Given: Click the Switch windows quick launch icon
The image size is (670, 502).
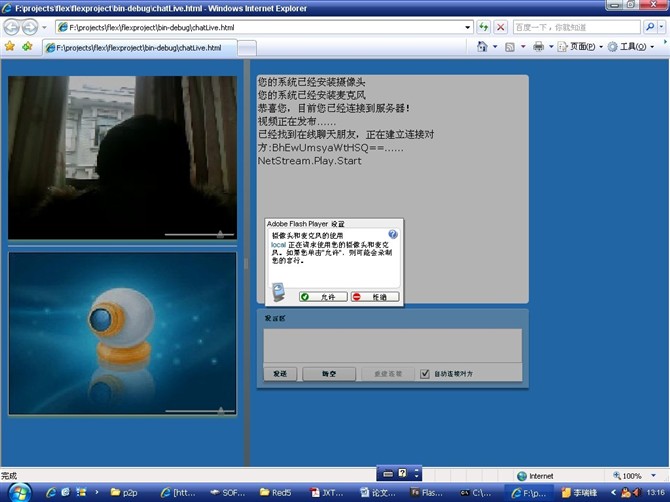Looking at the screenshot, I should click(x=81, y=493).
